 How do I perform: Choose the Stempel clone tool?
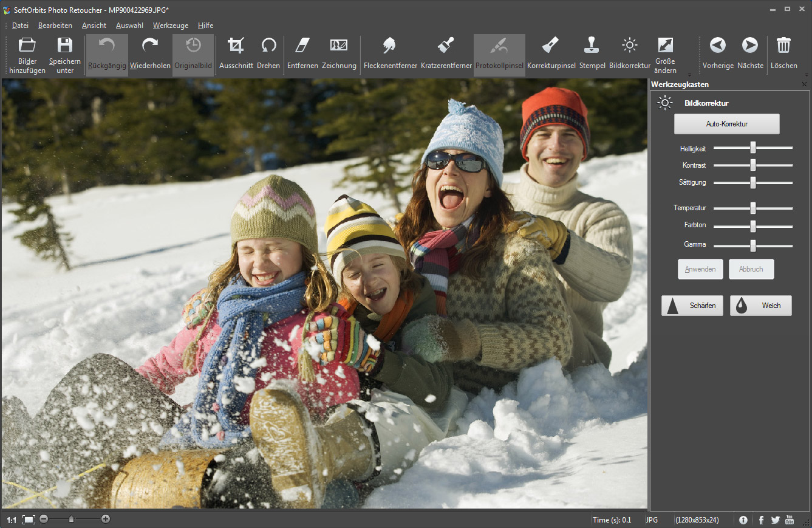point(592,54)
